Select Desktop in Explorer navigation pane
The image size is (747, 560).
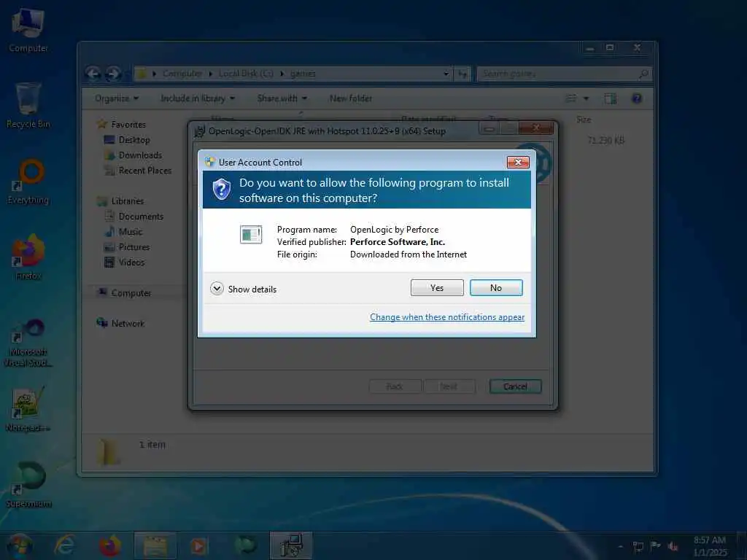[134, 140]
